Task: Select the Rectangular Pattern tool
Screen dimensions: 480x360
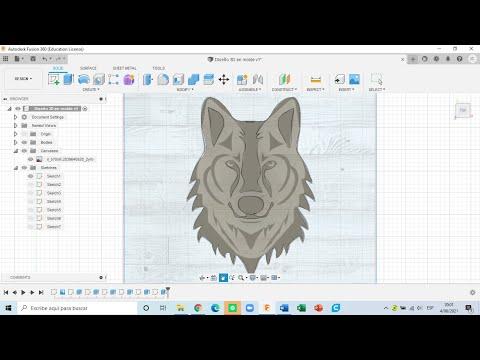Action: (x=113, y=79)
